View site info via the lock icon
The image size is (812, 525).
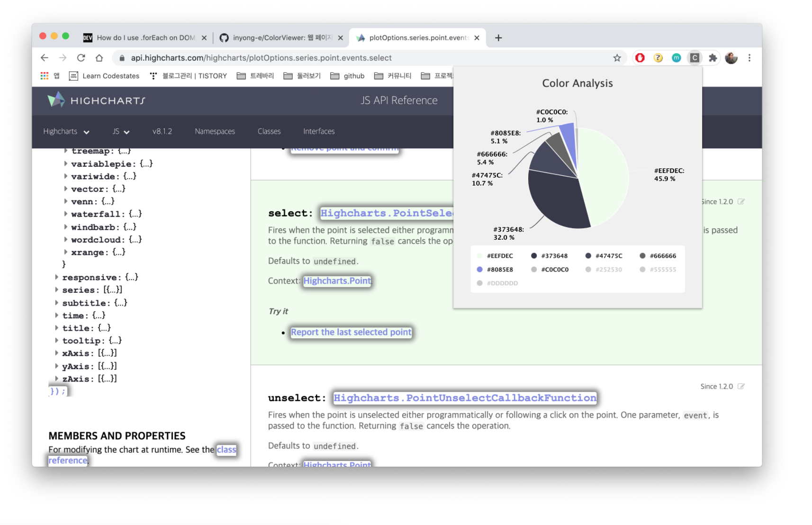[x=122, y=58]
